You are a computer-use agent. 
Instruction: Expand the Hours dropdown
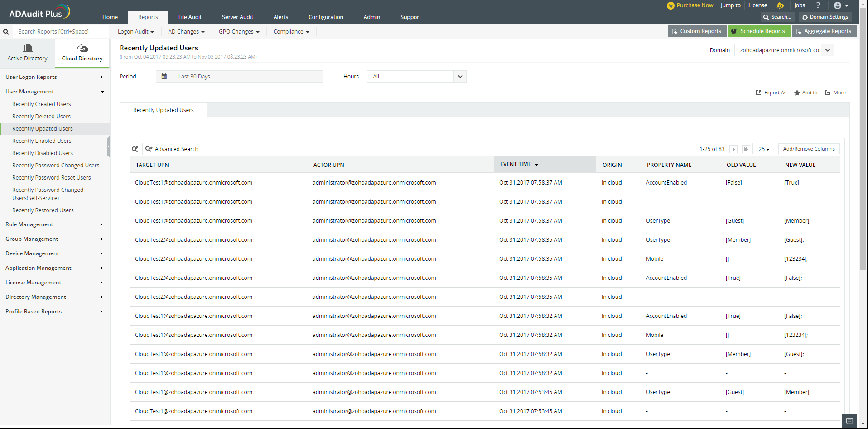click(460, 77)
